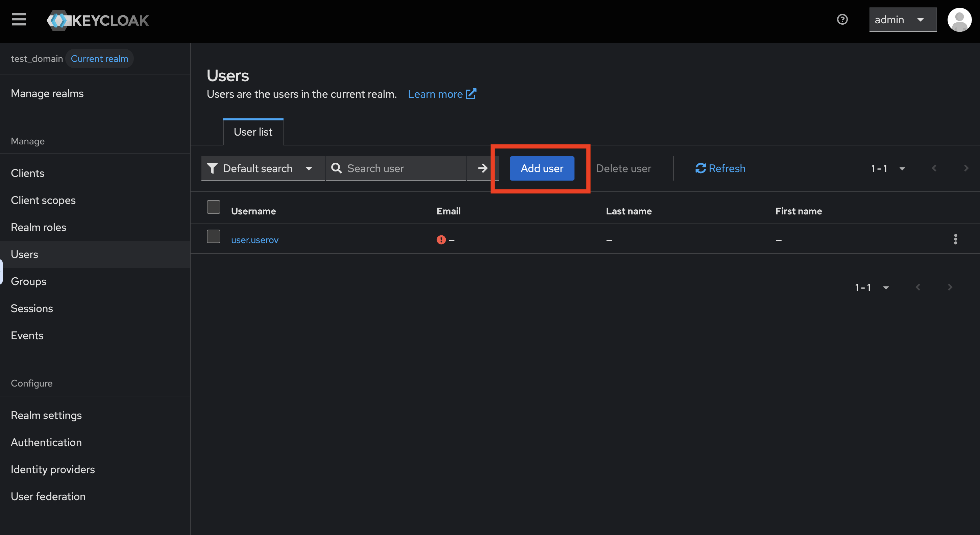The width and height of the screenshot is (980, 535).
Task: Click Refresh icon button
Action: pyautogui.click(x=720, y=168)
